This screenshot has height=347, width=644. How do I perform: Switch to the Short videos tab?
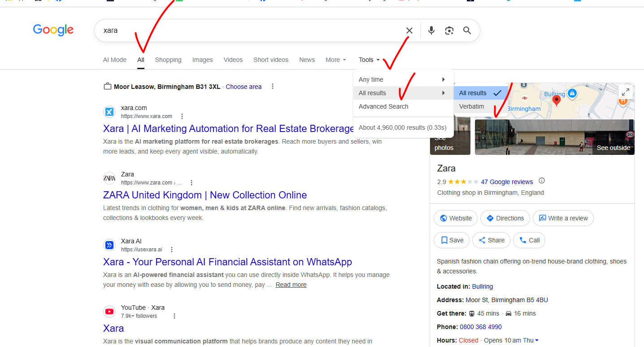click(x=271, y=60)
